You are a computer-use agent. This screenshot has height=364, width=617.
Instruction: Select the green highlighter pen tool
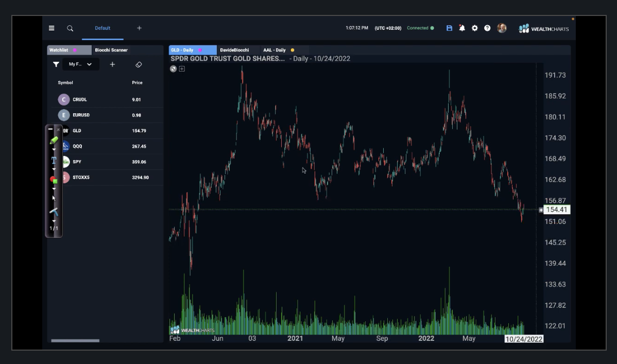54,141
